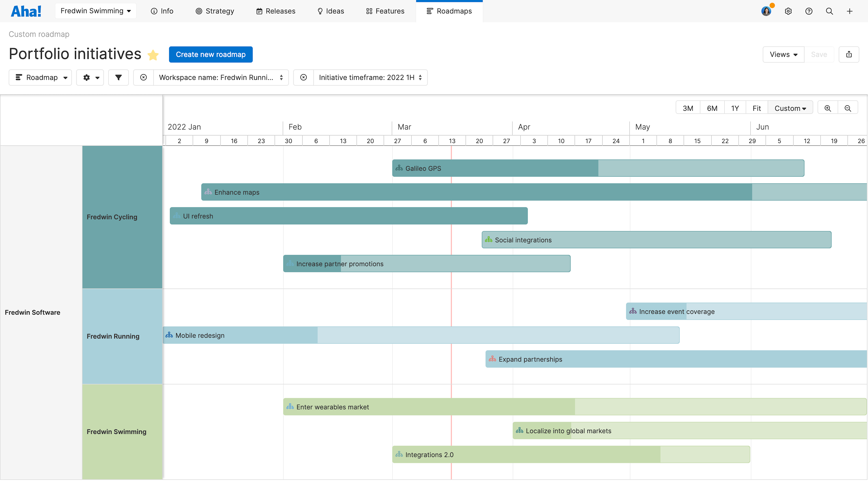Click the zoom out magnifier control
Screen dimensions: 868x488
[x=848, y=108]
